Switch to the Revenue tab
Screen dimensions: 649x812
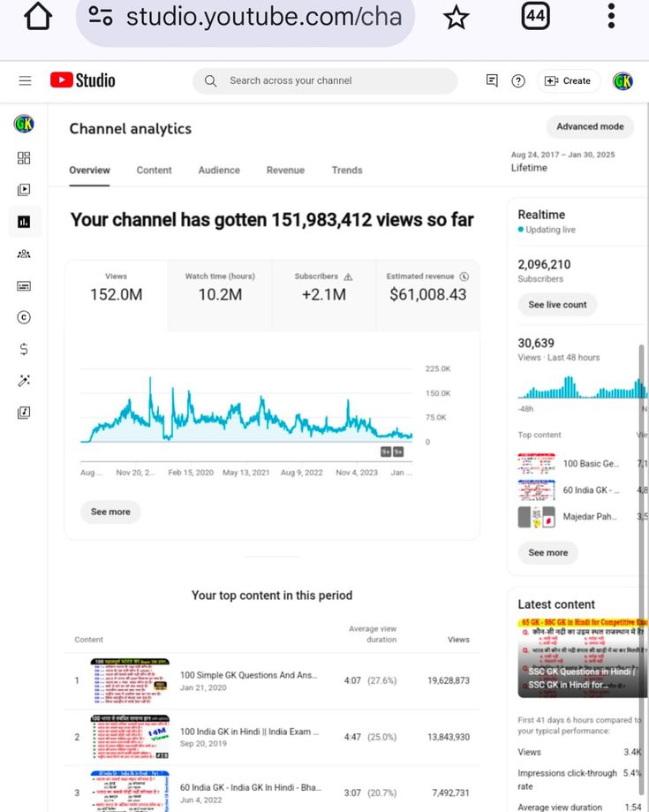285,170
